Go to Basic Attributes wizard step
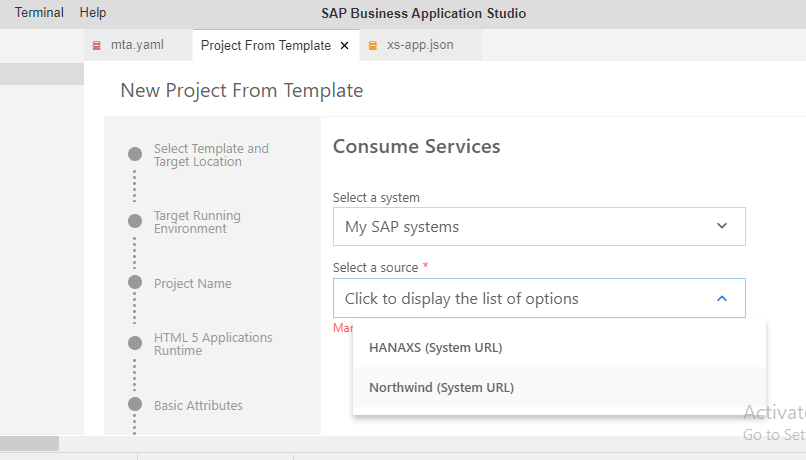This screenshot has height=460, width=806. click(x=198, y=405)
